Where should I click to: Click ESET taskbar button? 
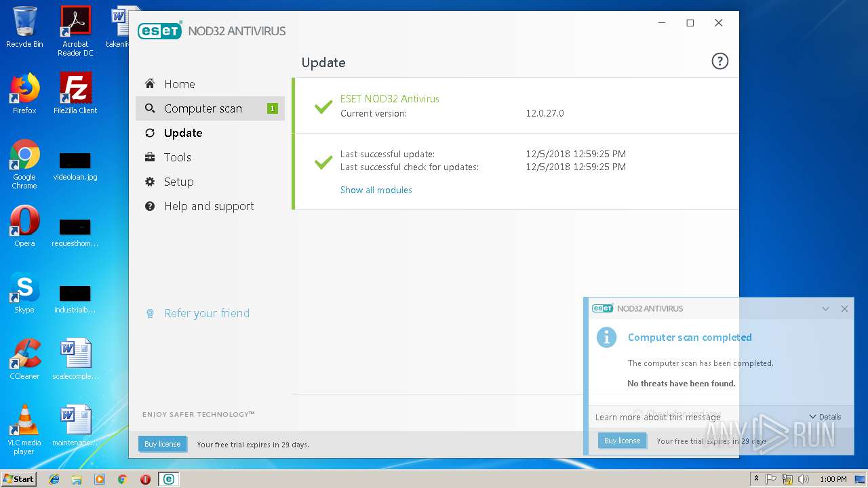(168, 479)
